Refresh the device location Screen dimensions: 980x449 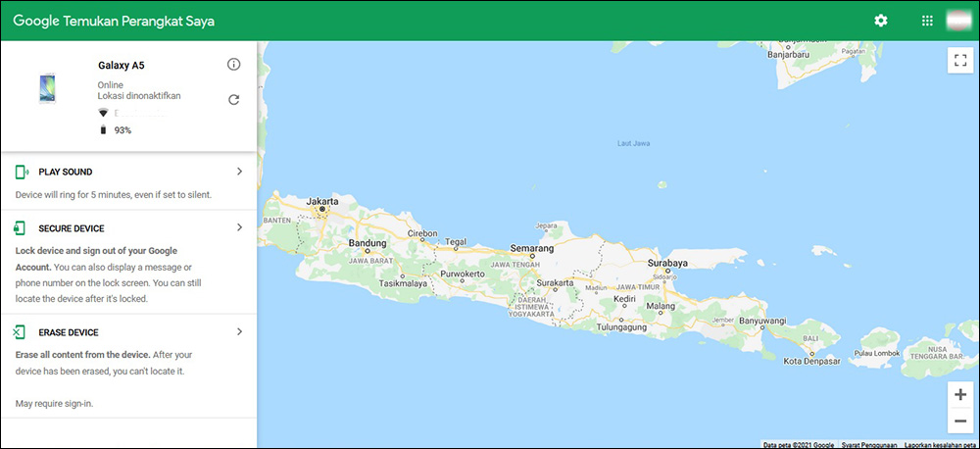233,99
